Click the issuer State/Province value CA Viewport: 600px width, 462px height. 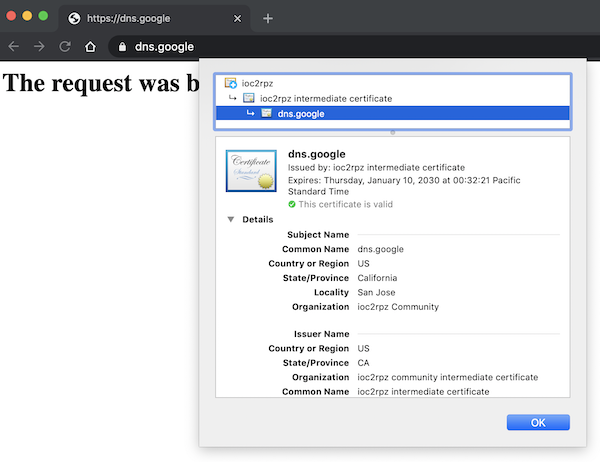tap(363, 362)
